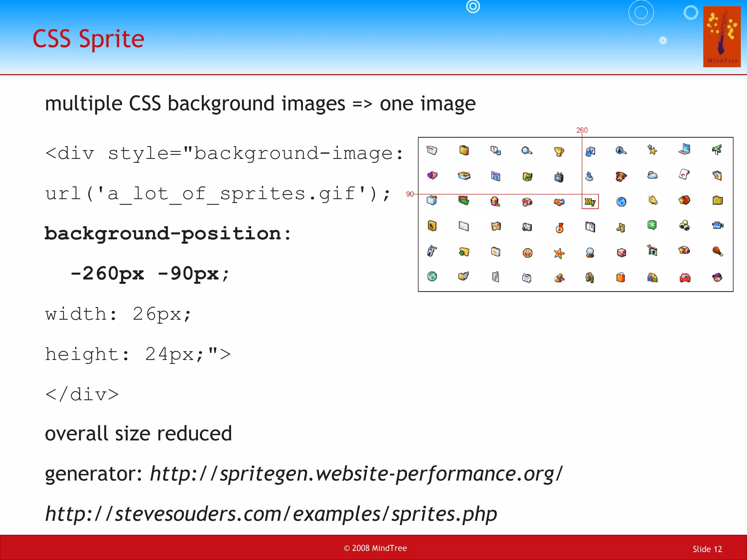Click the purple hearts sprite icon
This screenshot has height=560, width=747.
[432, 175]
